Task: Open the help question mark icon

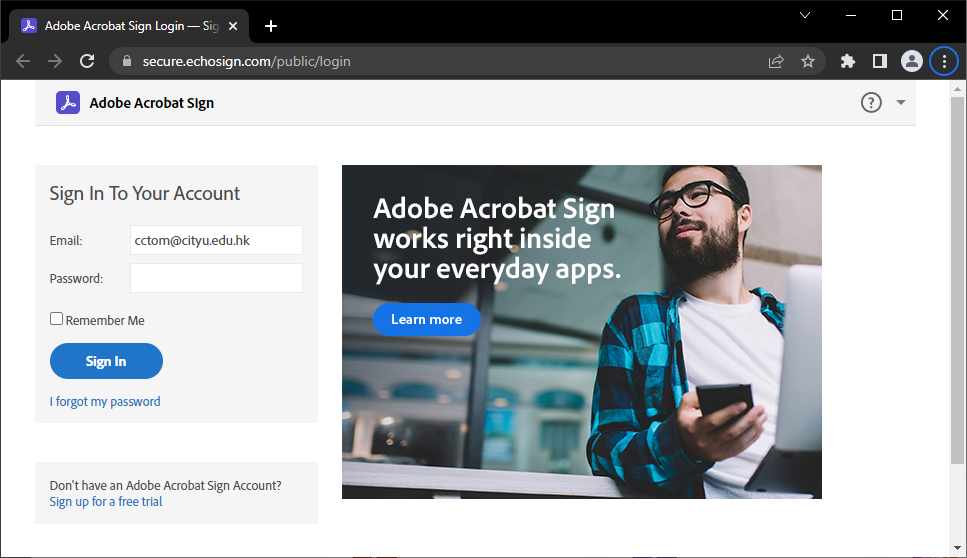Action: (871, 102)
